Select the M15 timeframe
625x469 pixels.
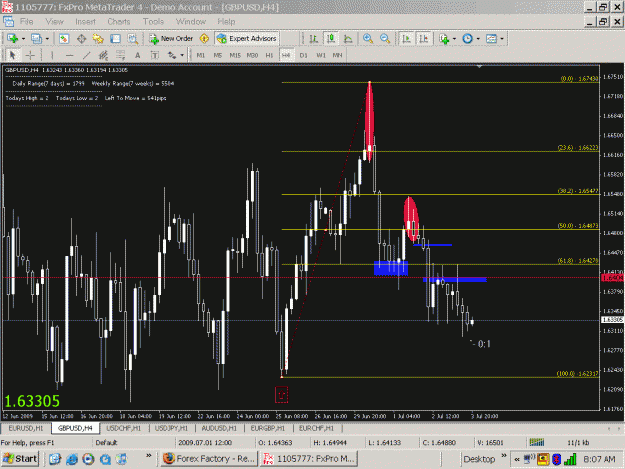coord(235,55)
